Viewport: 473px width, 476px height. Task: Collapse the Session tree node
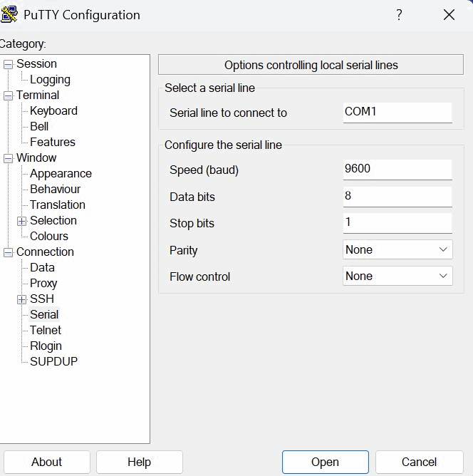8,64
